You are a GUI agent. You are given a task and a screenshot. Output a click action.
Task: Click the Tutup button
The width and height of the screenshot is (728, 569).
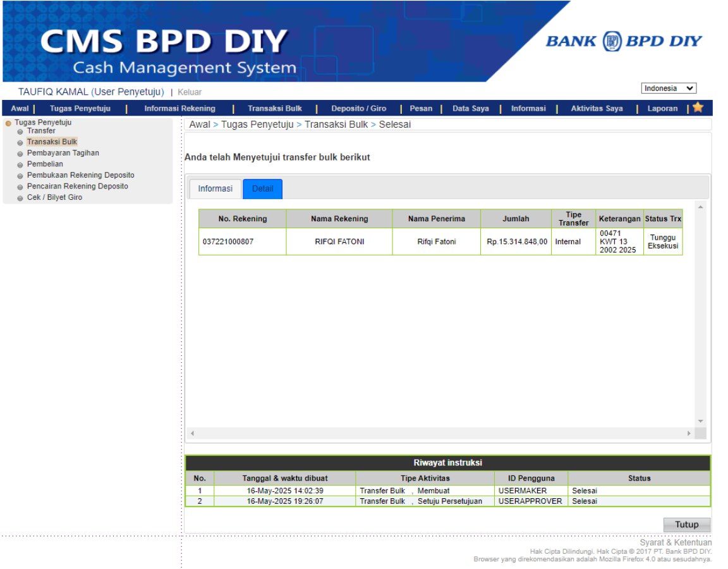687,524
